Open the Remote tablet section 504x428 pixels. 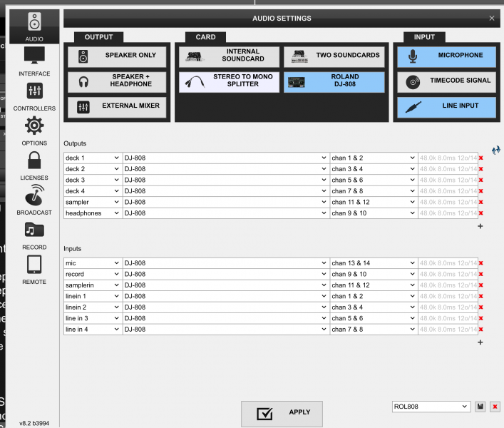click(34, 270)
